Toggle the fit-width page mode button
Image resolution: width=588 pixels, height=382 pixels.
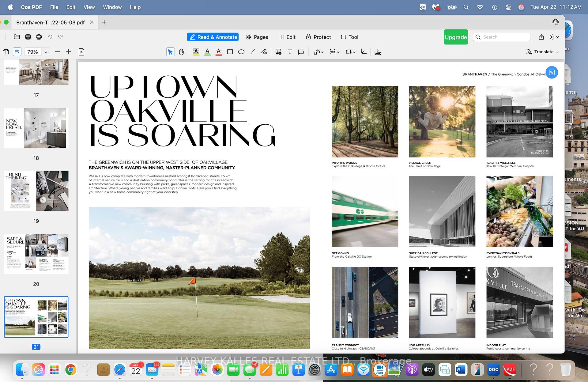[x=17, y=52]
